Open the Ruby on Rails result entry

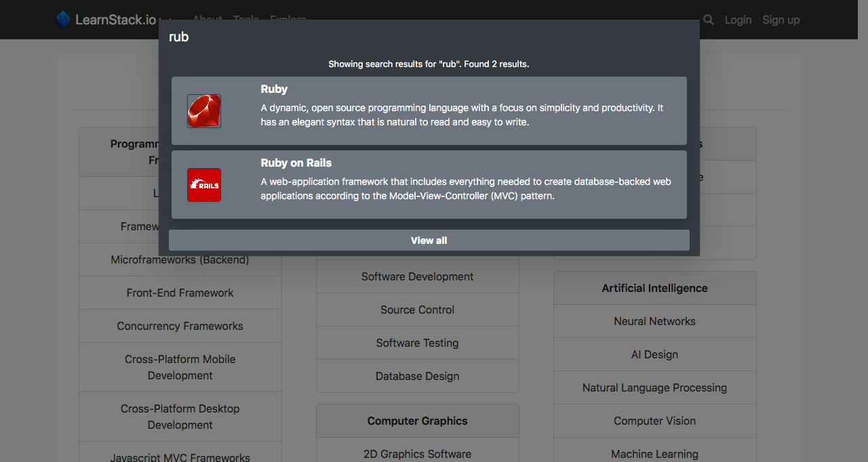pyautogui.click(x=429, y=184)
